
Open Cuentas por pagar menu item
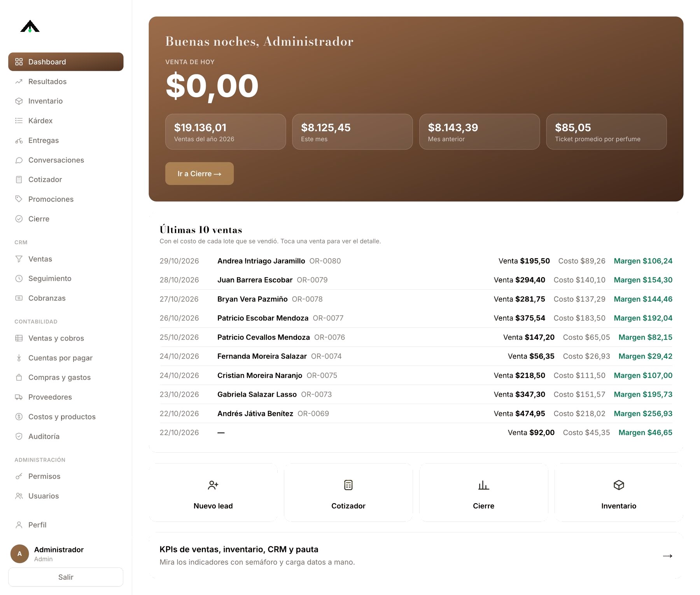pos(66,358)
